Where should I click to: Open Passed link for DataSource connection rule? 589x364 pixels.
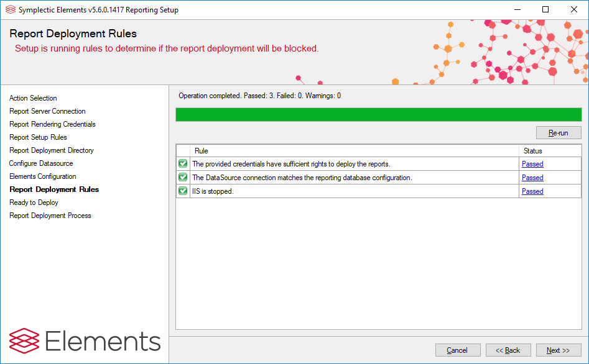pyautogui.click(x=532, y=178)
